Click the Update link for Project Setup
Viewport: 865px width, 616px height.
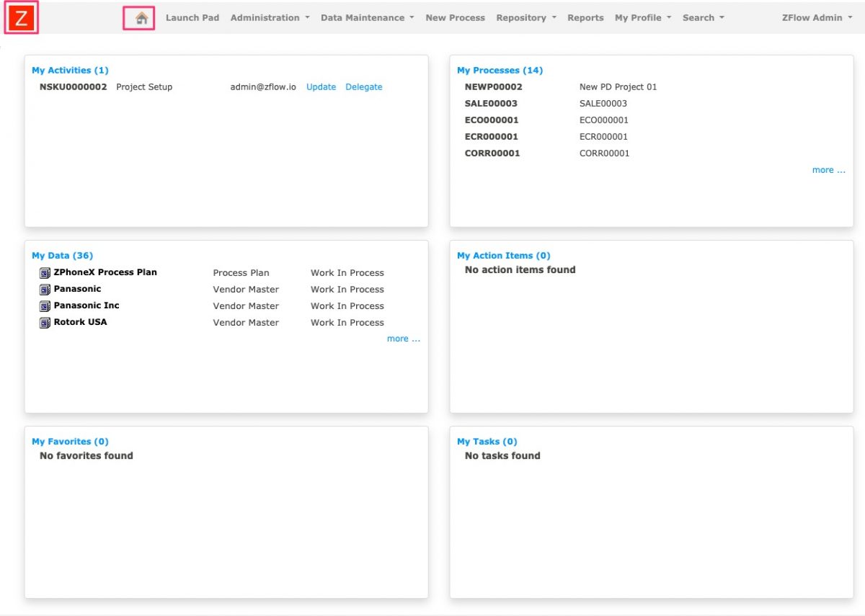321,86
